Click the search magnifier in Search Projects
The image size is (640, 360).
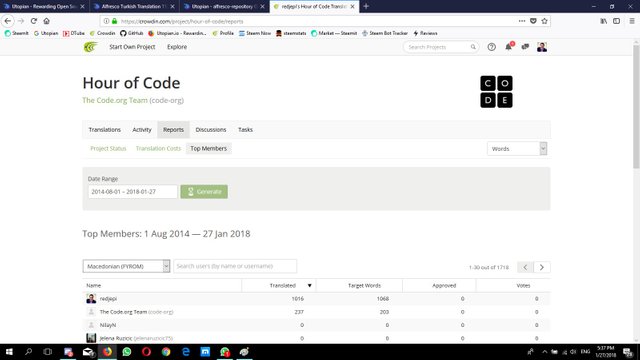[473, 47]
